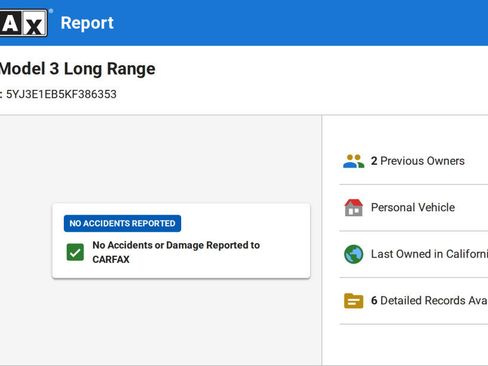
Task: Select the Model 3 Long Range heading
Action: click(77, 69)
